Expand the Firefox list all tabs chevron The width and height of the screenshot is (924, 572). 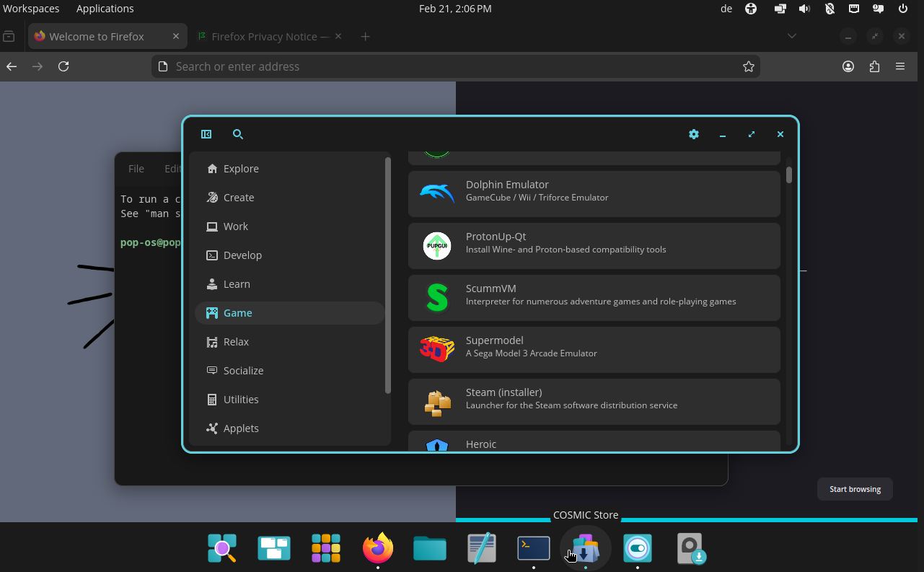tap(792, 36)
